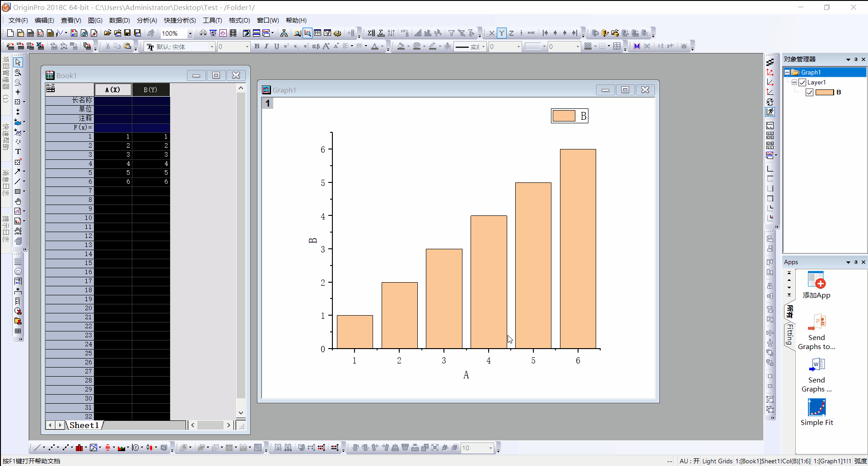
Task: Open the 文件(F) menu
Action: pos(18,20)
